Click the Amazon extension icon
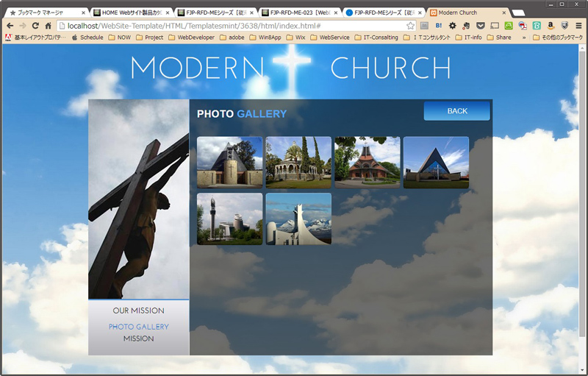 [x=551, y=25]
